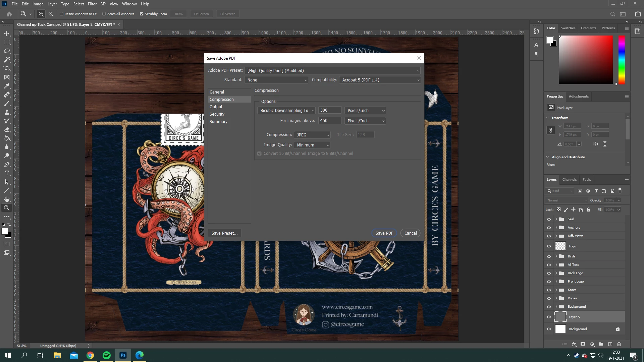Click the delete layer trash icon

click(x=619, y=344)
